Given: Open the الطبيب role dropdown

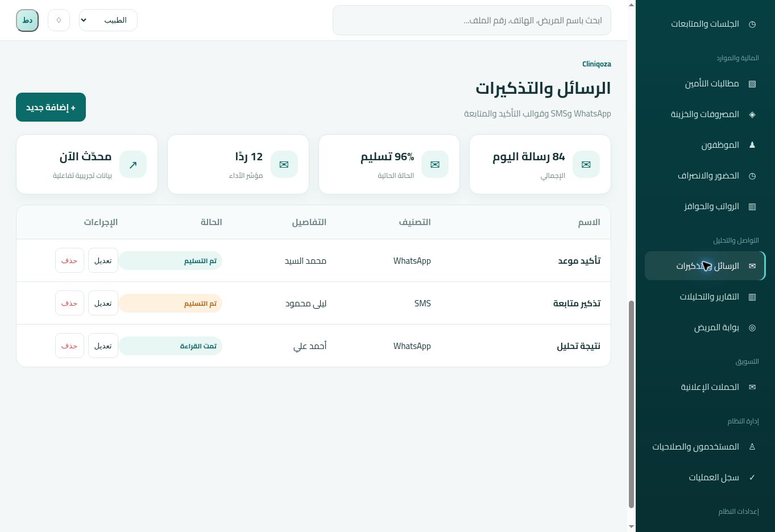Looking at the screenshot, I should 108,20.
